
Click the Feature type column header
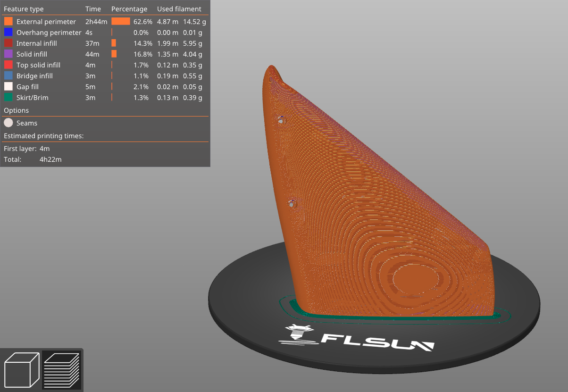24,9
